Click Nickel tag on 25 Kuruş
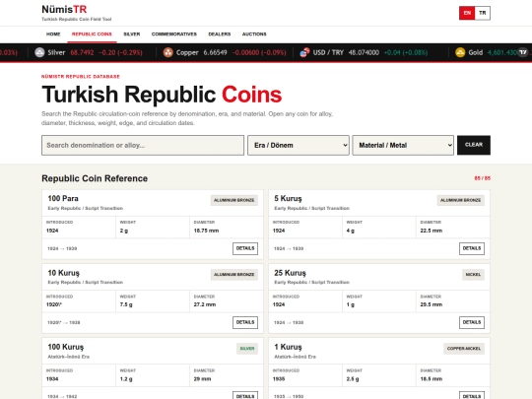The image size is (532, 399). pos(473,275)
